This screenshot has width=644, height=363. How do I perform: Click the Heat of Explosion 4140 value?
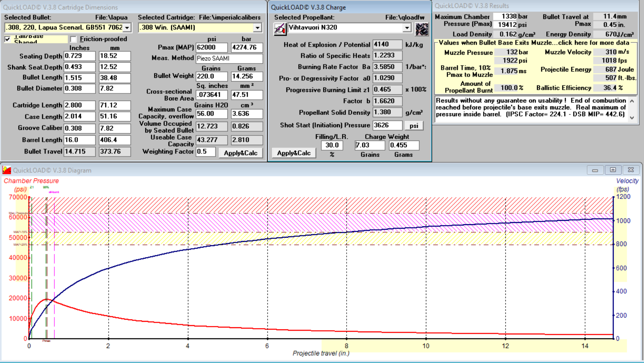point(387,44)
